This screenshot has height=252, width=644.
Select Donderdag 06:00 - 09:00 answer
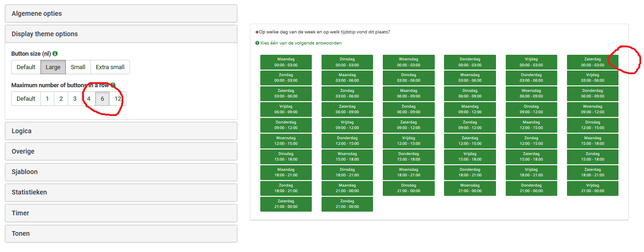point(592,94)
